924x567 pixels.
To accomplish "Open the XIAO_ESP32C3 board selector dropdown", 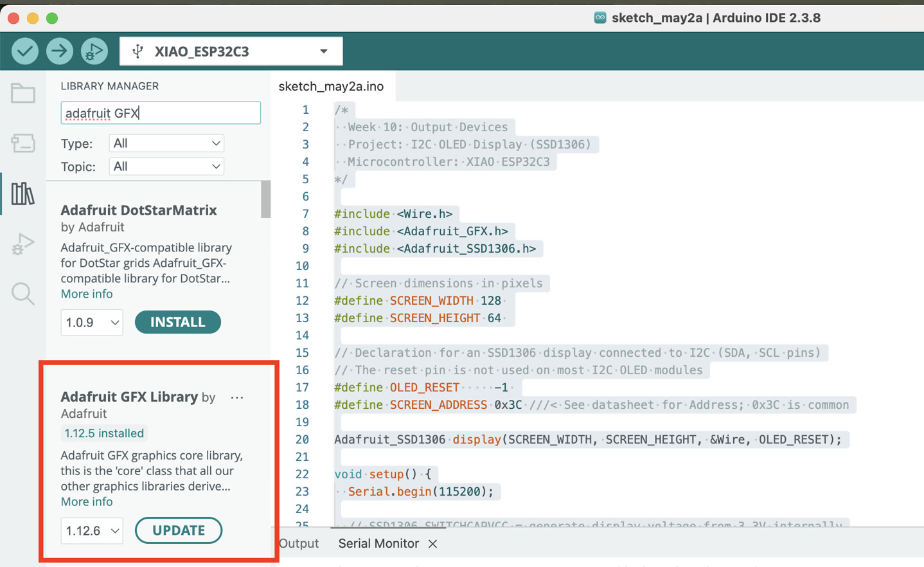I will click(231, 51).
